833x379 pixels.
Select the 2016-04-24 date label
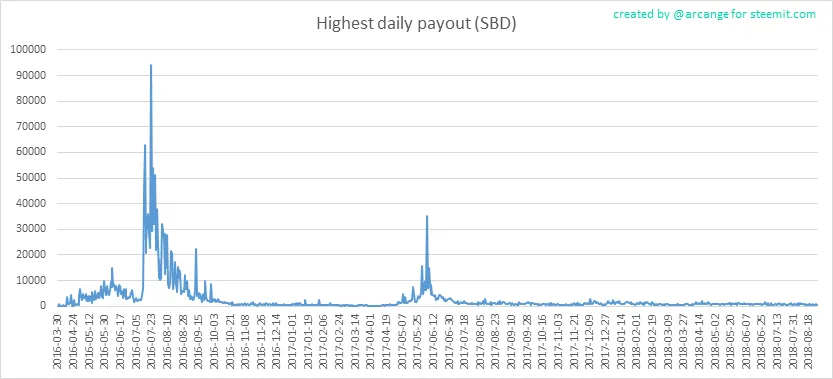(x=73, y=341)
